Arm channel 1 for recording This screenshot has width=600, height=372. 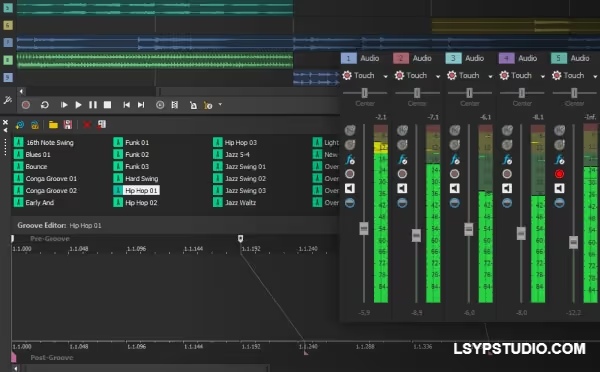click(350, 174)
